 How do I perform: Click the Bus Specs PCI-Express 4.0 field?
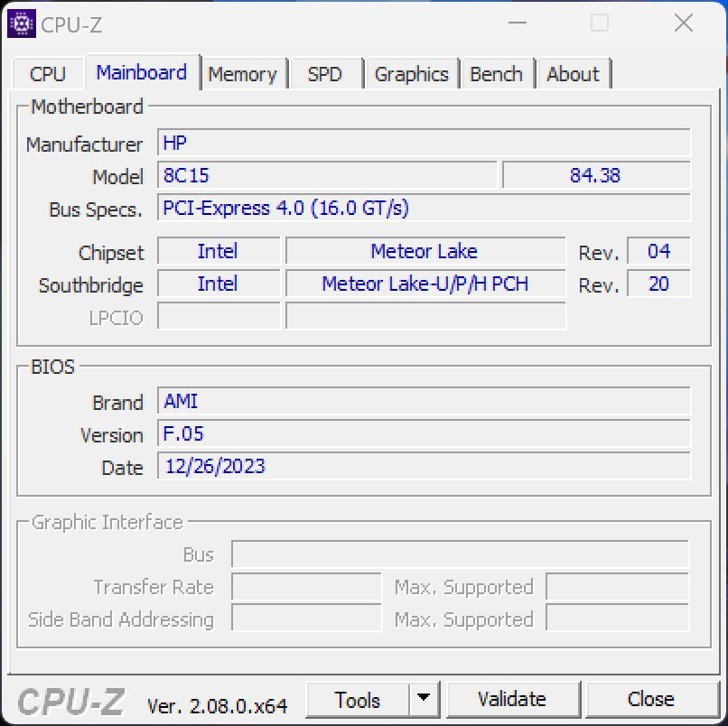(x=424, y=208)
